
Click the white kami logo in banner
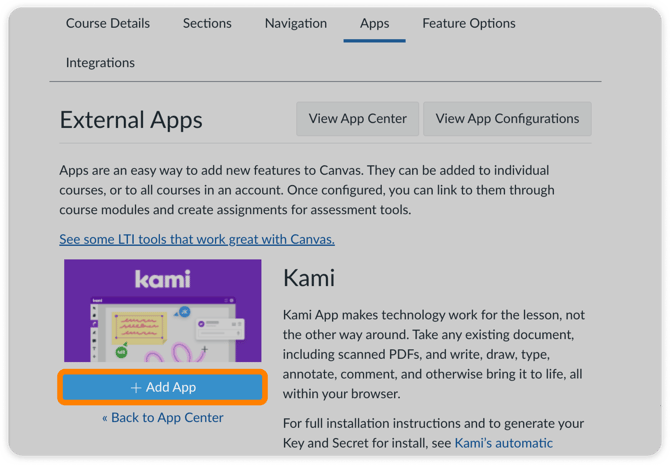(162, 279)
